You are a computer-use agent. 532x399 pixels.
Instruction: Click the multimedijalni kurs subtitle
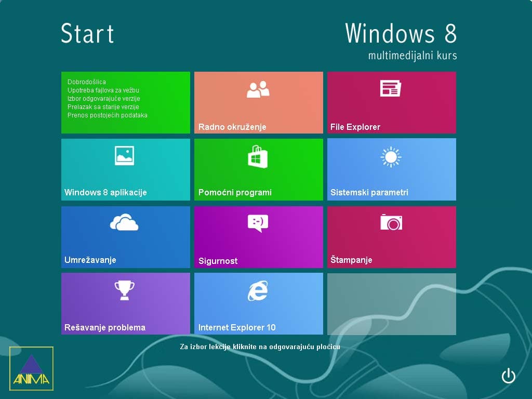pos(413,55)
